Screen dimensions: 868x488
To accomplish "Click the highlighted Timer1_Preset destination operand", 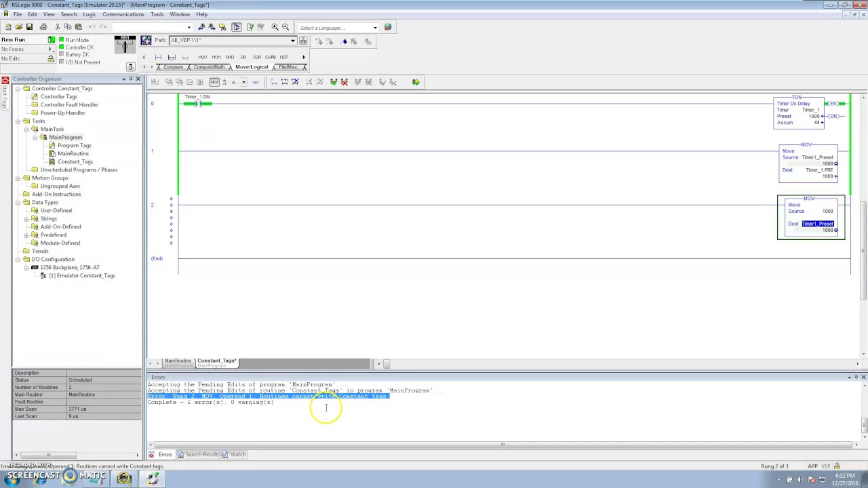I will (x=818, y=224).
